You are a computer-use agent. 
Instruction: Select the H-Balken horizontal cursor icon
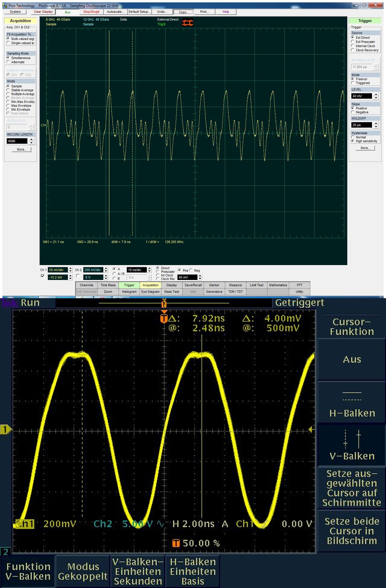tap(352, 396)
